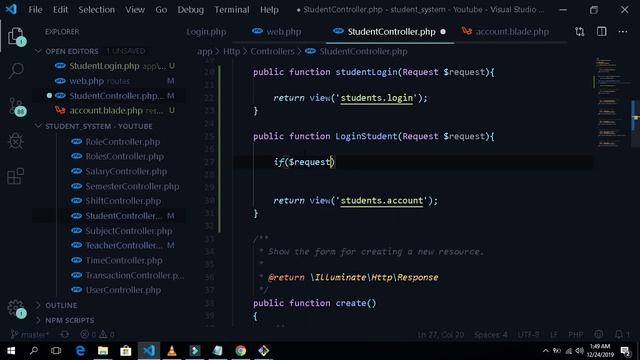Click the 'Http' breadcrumb segment
The image size is (640, 360).
231,51
